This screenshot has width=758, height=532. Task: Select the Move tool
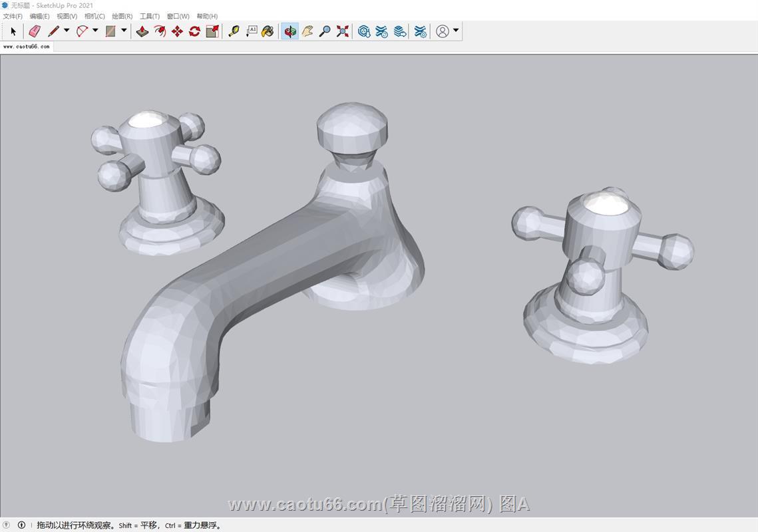coord(178,31)
